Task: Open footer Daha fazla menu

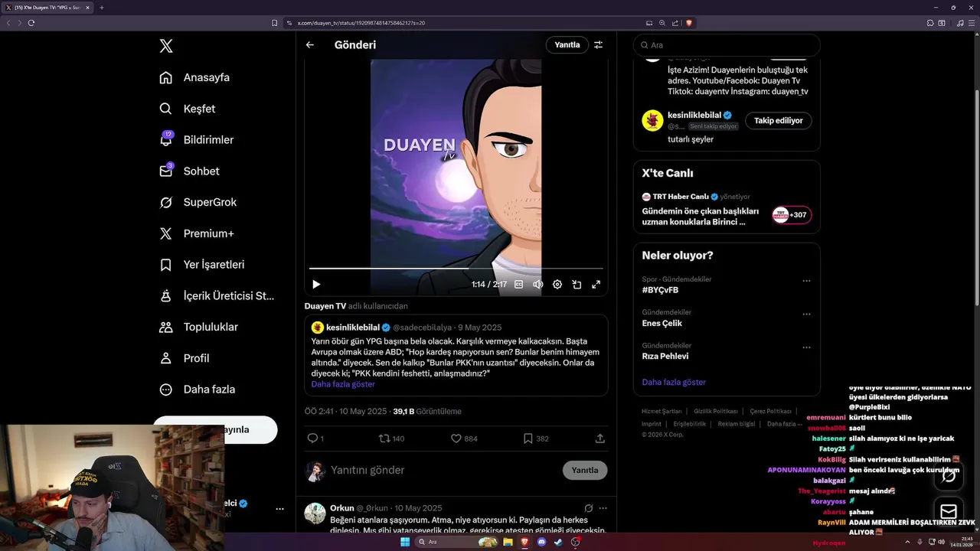Action: [x=784, y=424]
